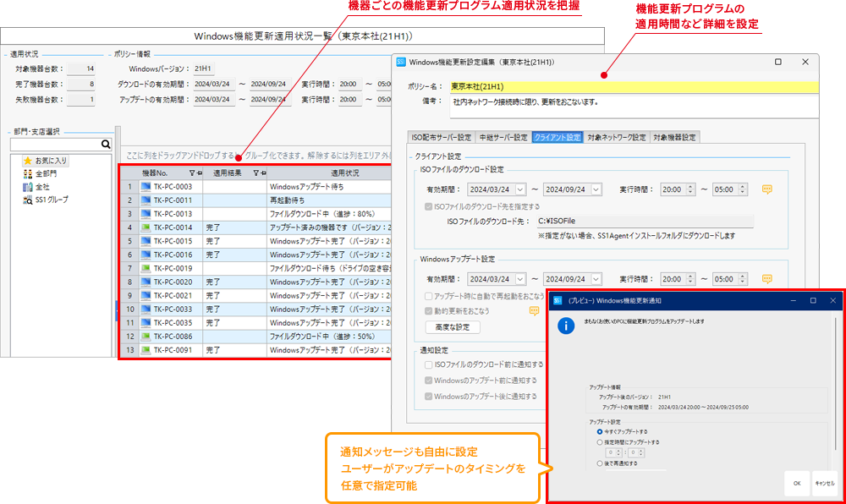Open ISO download start date 2024/03/24 dropdown
846x504 pixels.
(520, 189)
